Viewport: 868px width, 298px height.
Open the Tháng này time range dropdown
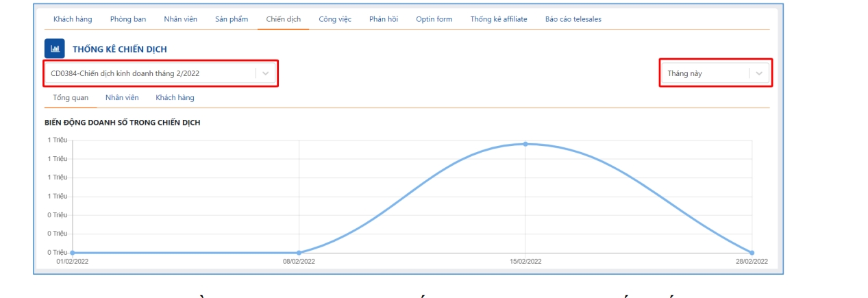(x=715, y=73)
